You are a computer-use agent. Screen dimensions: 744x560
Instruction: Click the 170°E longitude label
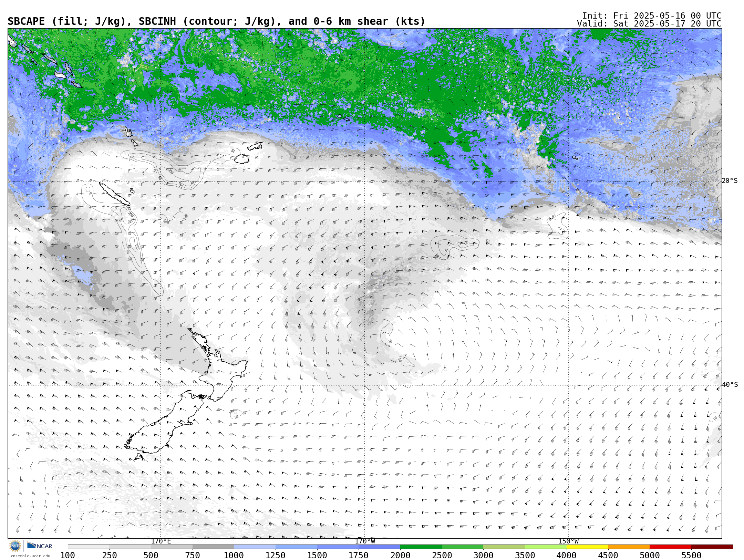pos(161,541)
